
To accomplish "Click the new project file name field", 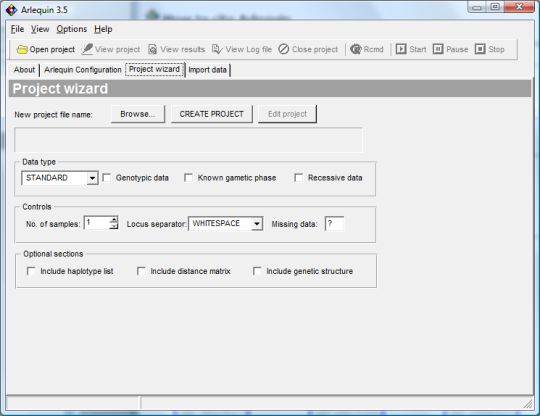I will (188, 140).
